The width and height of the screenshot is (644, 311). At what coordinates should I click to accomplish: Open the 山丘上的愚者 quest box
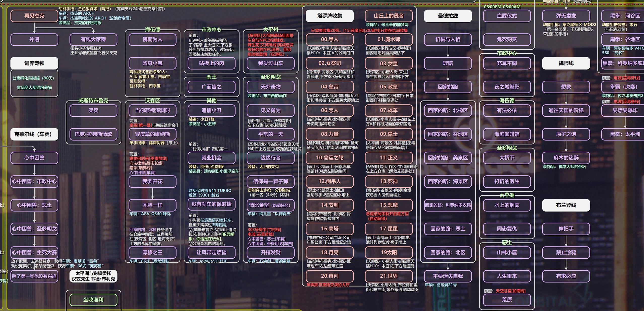click(389, 16)
